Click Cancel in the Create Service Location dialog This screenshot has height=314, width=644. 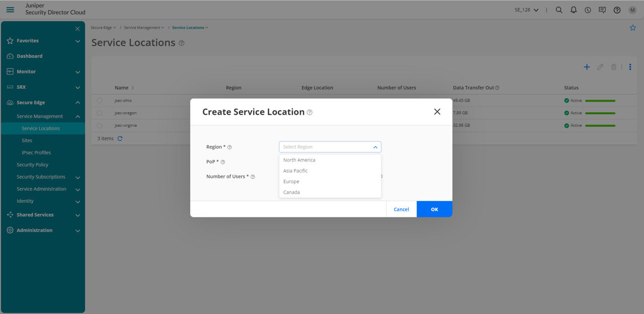tap(401, 209)
